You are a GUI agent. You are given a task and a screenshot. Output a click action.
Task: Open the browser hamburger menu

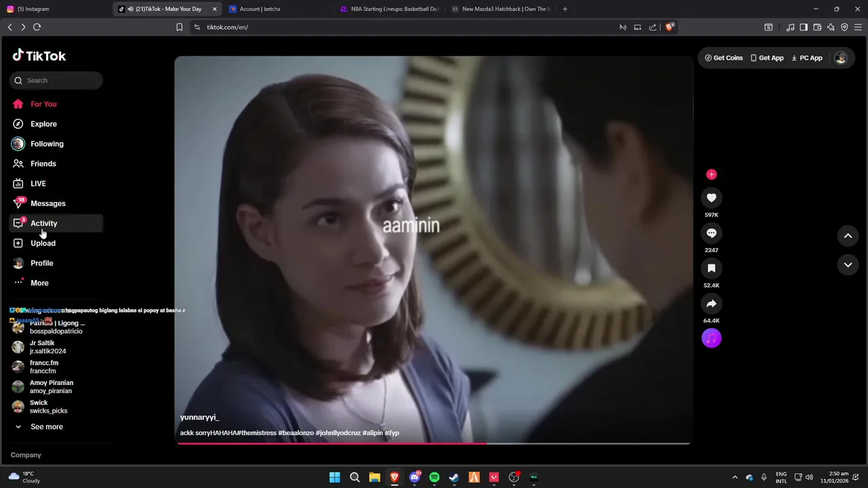[x=858, y=27]
